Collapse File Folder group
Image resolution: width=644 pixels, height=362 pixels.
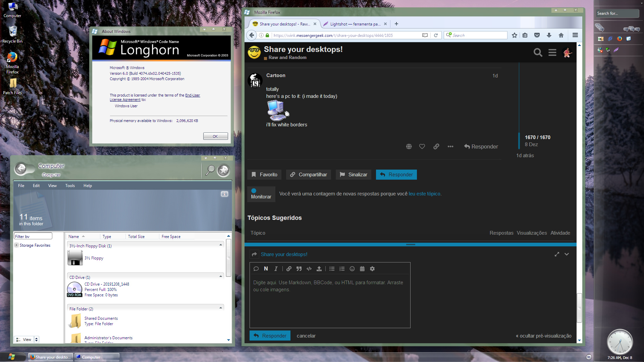pyautogui.click(x=221, y=308)
